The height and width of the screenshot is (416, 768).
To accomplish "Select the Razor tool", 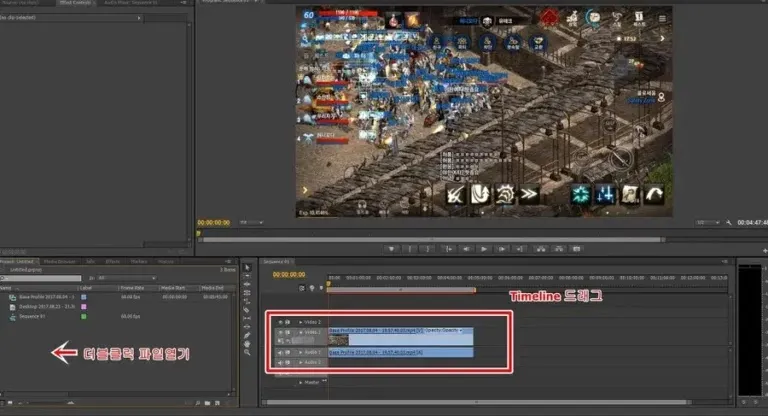I will coord(247,309).
